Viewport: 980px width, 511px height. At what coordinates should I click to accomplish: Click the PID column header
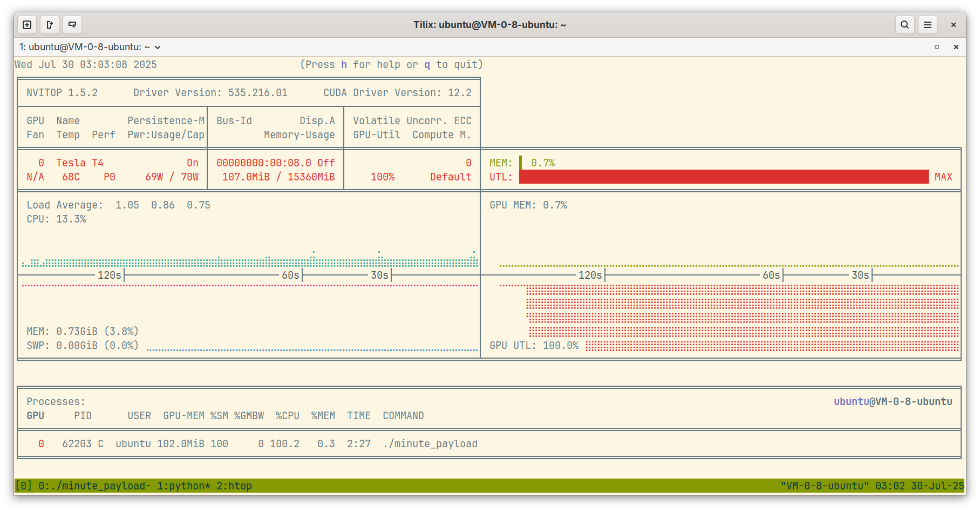coord(83,415)
